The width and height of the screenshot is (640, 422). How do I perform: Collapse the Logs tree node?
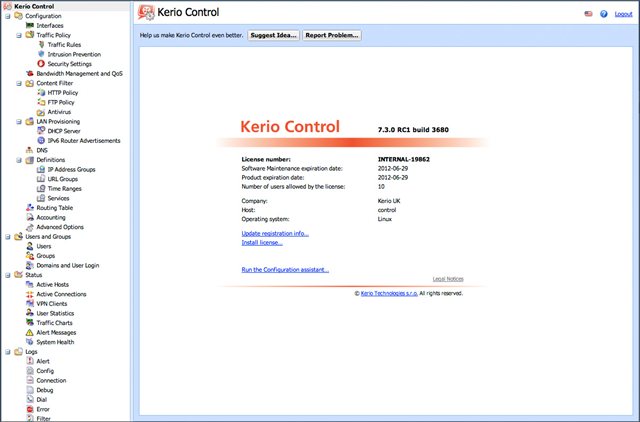pyautogui.click(x=8, y=352)
